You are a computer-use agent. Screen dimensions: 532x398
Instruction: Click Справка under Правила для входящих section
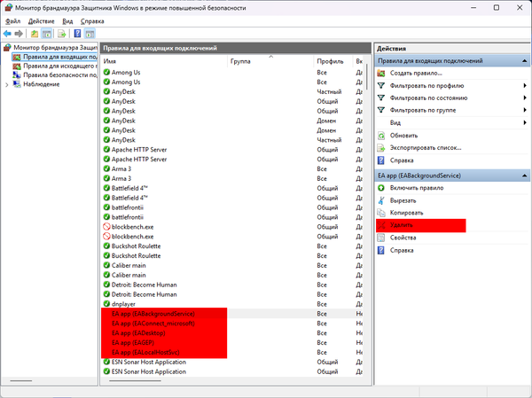402,160
